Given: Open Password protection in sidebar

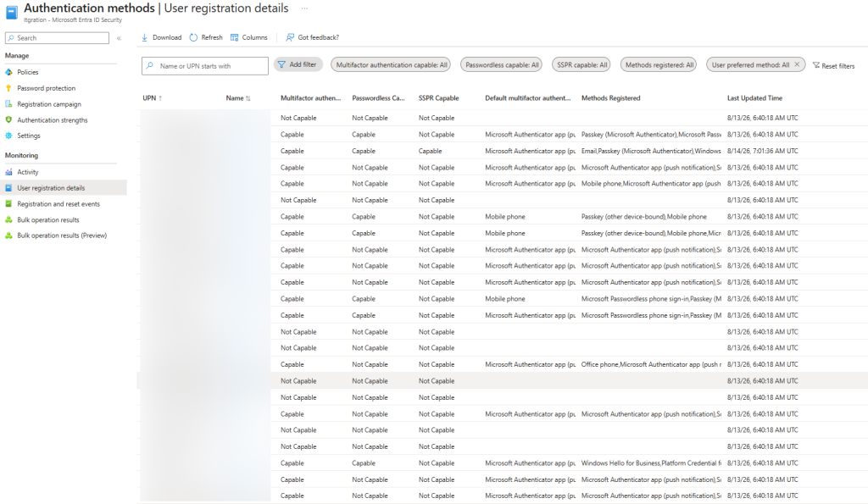Looking at the screenshot, I should [x=46, y=88].
